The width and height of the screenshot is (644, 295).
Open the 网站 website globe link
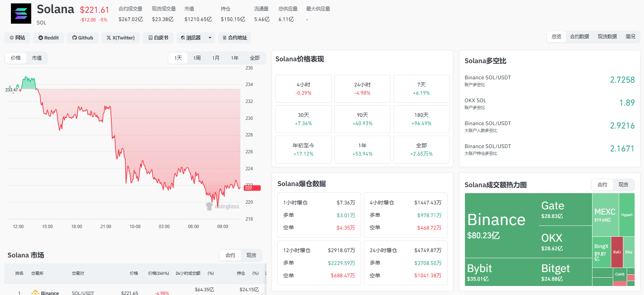point(17,38)
